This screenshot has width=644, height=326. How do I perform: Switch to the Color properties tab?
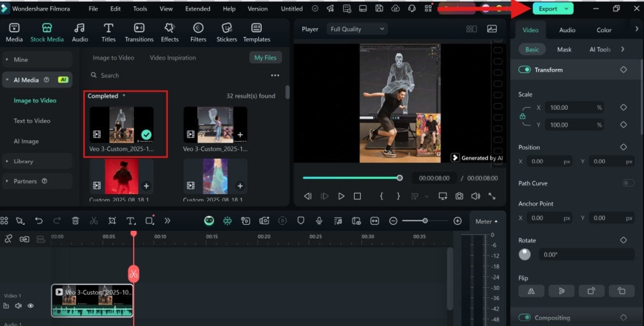coord(604,30)
